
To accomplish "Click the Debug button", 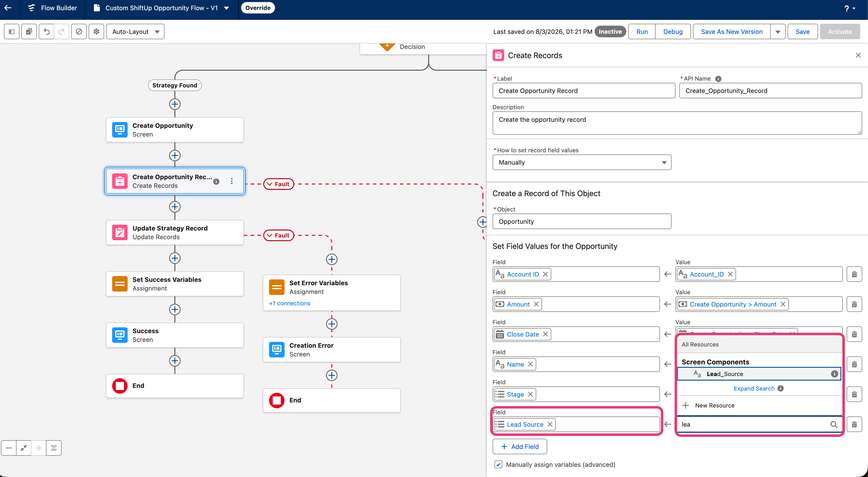I will (x=673, y=32).
